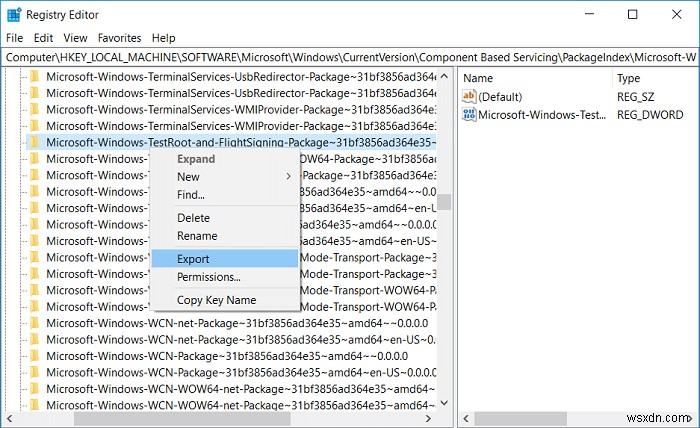Open the Edit menu

(x=43, y=38)
